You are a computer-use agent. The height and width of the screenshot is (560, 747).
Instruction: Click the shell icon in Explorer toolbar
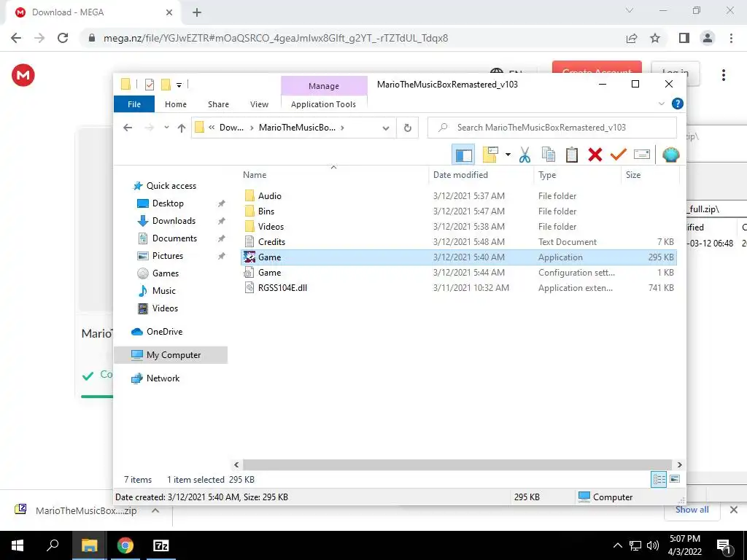[x=671, y=155]
